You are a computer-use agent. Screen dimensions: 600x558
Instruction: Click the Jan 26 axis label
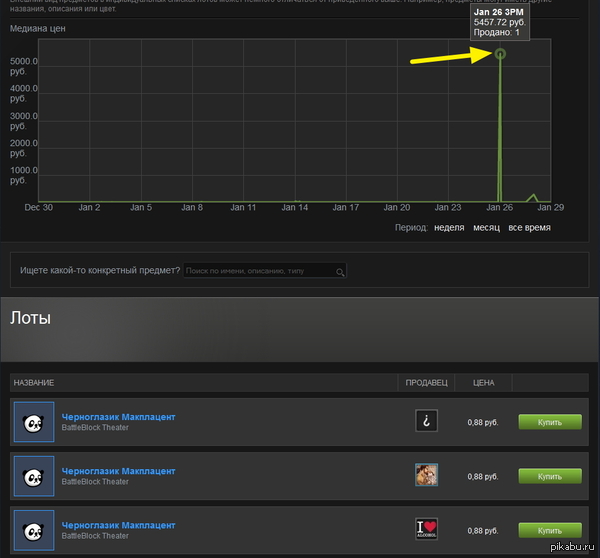point(499,207)
